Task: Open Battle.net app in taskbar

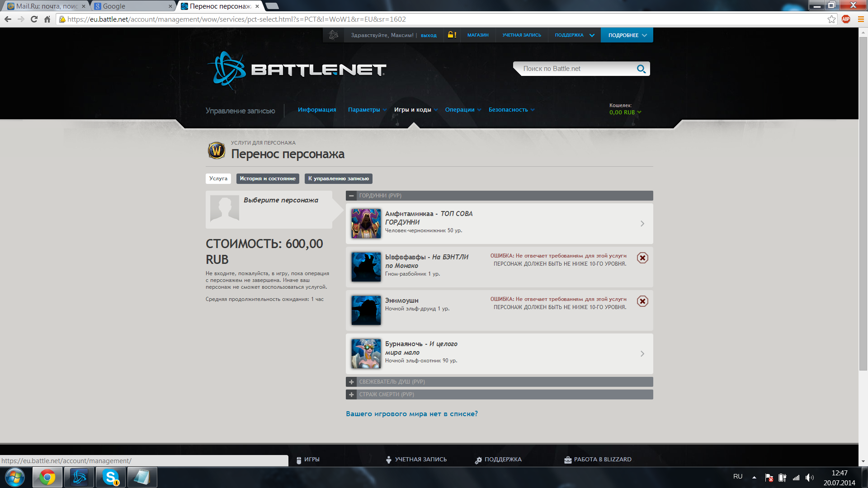Action: (x=79, y=477)
